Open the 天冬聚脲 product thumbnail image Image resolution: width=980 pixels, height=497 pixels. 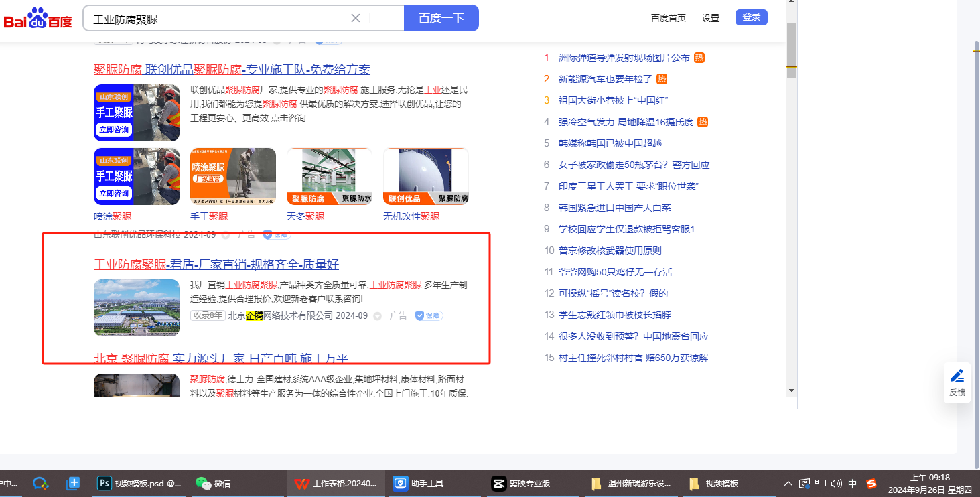(x=330, y=176)
